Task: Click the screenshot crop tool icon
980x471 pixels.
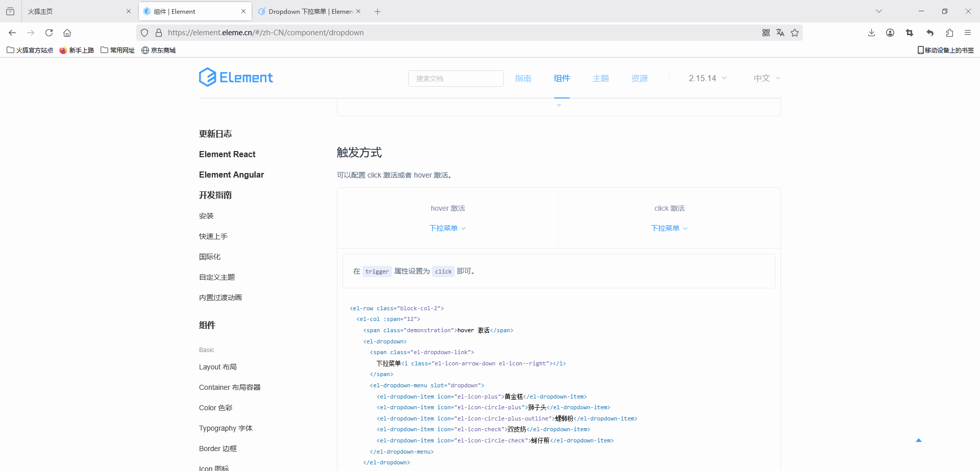Action: (x=910, y=33)
